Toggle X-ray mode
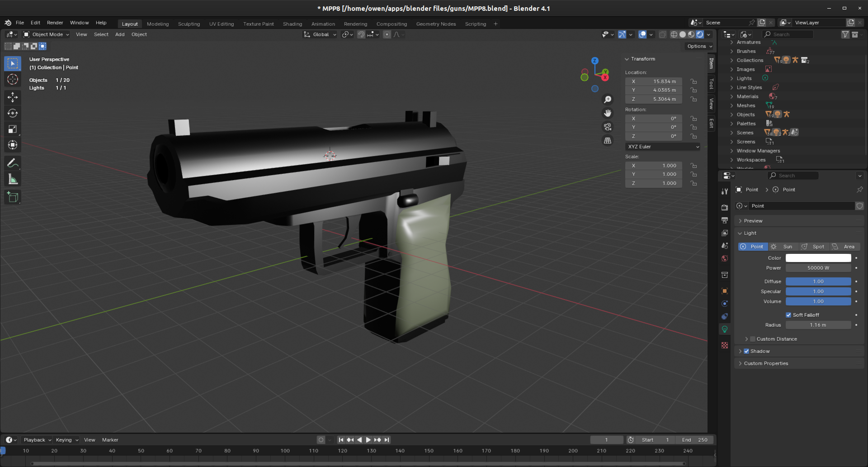Image resolution: width=868 pixels, height=467 pixels. [x=662, y=34]
